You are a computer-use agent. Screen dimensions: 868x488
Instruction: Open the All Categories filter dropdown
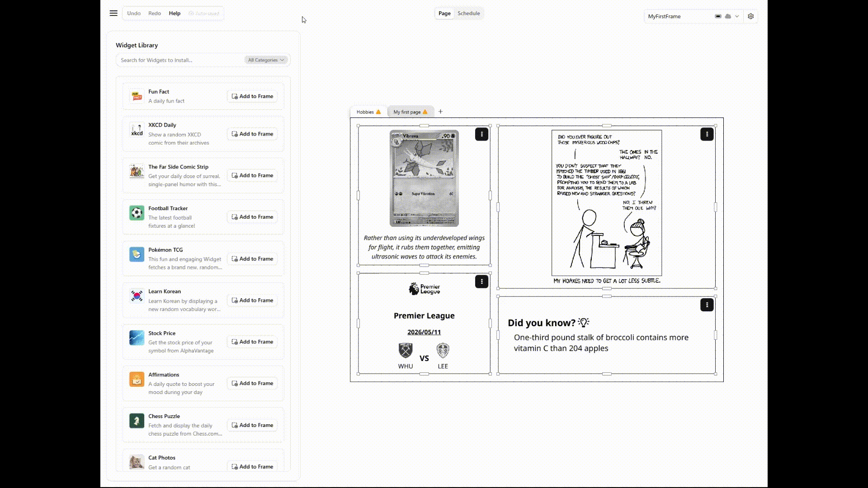266,60
